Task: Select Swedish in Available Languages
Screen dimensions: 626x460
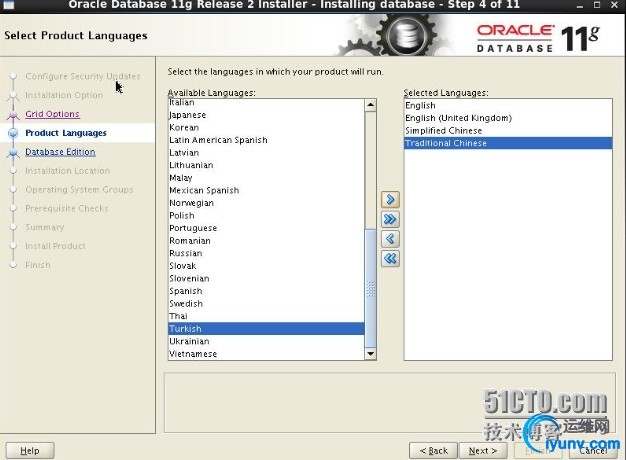Action: click(266, 303)
